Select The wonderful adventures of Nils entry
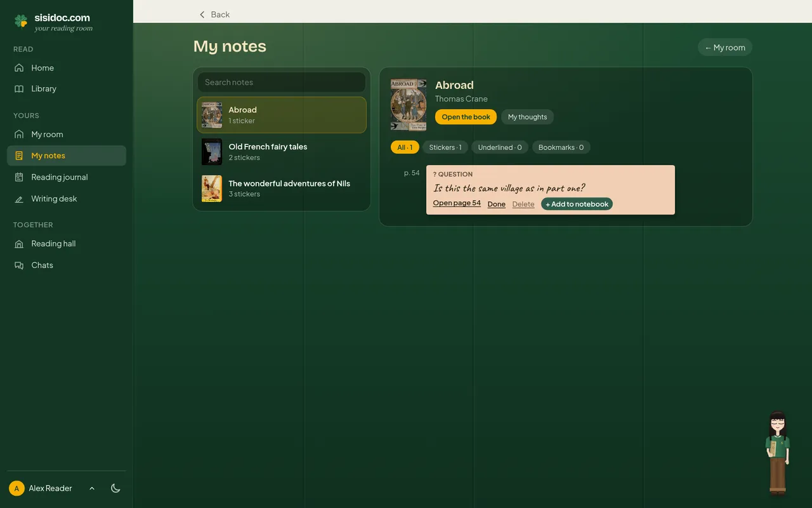Image resolution: width=812 pixels, height=508 pixels. click(282, 189)
